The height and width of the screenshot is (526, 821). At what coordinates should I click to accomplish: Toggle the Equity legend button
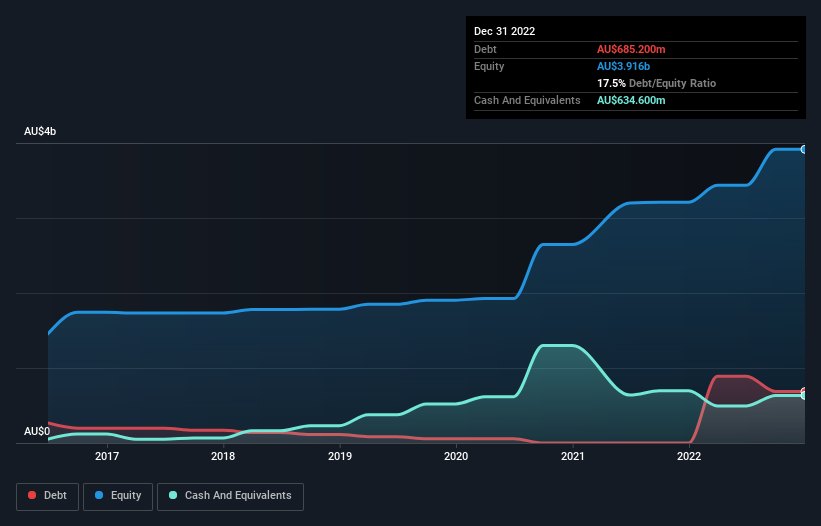pyautogui.click(x=118, y=496)
